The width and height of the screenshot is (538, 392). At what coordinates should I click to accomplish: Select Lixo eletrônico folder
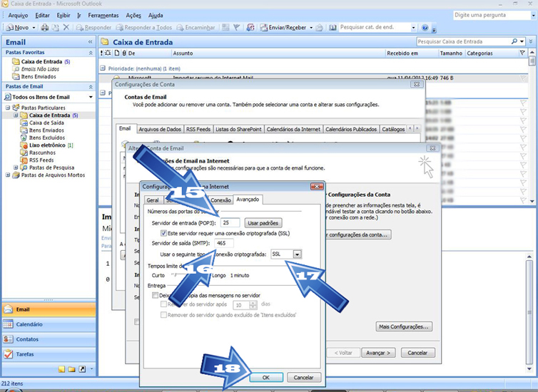coord(47,145)
